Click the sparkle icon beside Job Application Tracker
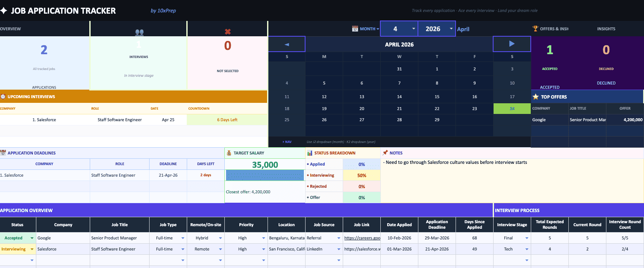 [3, 11]
